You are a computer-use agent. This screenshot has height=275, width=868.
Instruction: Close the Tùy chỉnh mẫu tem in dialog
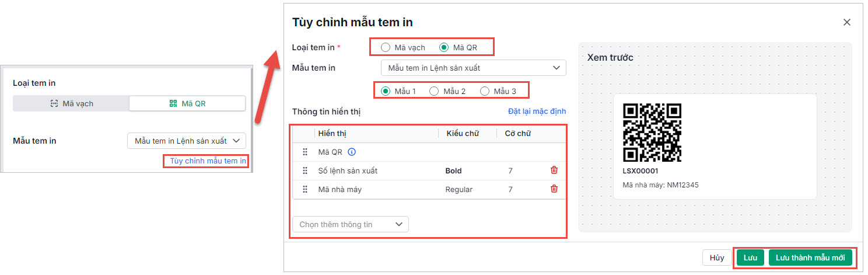(847, 22)
